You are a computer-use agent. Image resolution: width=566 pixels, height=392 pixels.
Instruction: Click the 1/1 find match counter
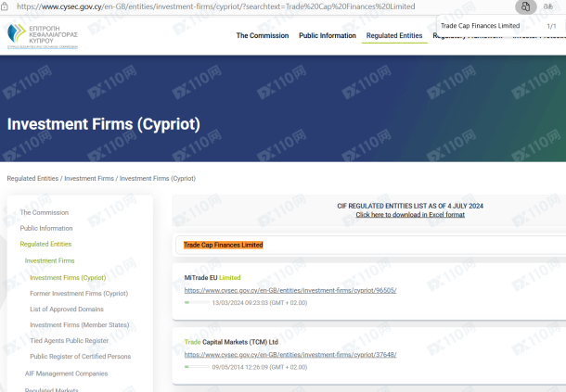[551, 26]
